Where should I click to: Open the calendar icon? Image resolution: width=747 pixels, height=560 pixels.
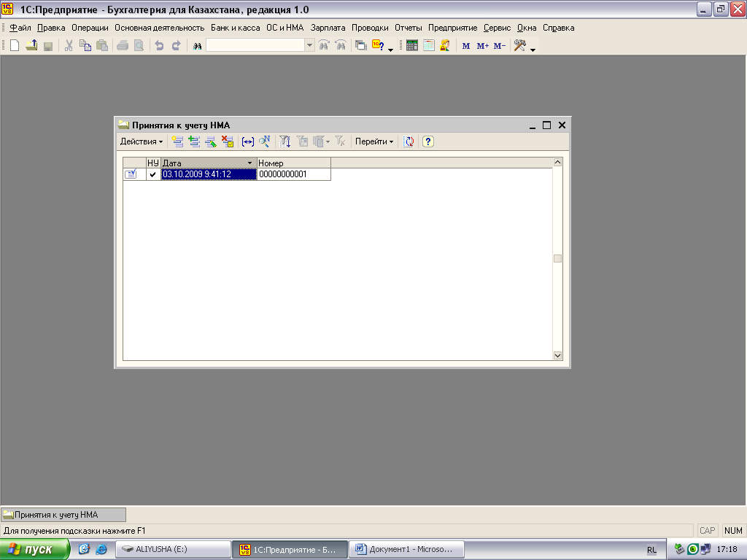[x=429, y=46]
